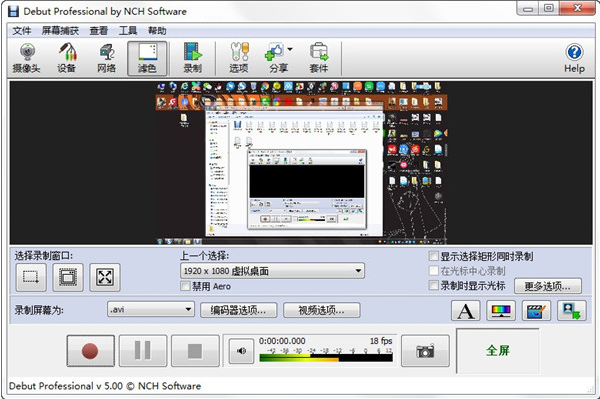Check the 禁用 Aero checkbox

click(185, 286)
